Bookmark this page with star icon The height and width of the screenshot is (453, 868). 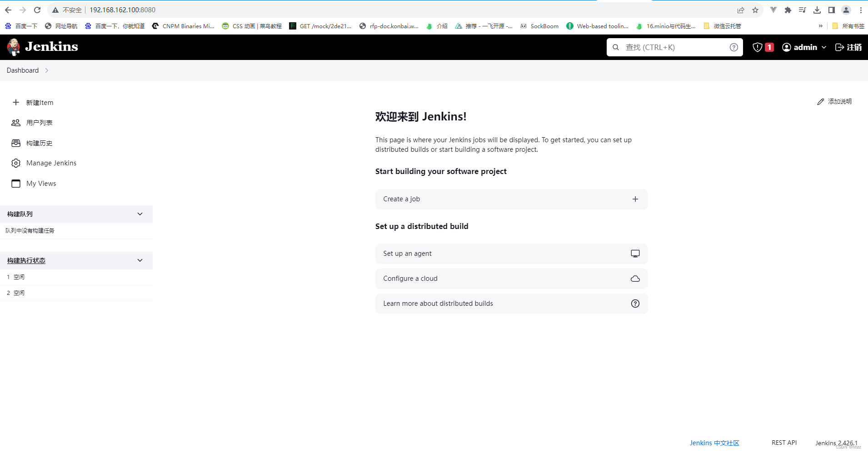755,10
